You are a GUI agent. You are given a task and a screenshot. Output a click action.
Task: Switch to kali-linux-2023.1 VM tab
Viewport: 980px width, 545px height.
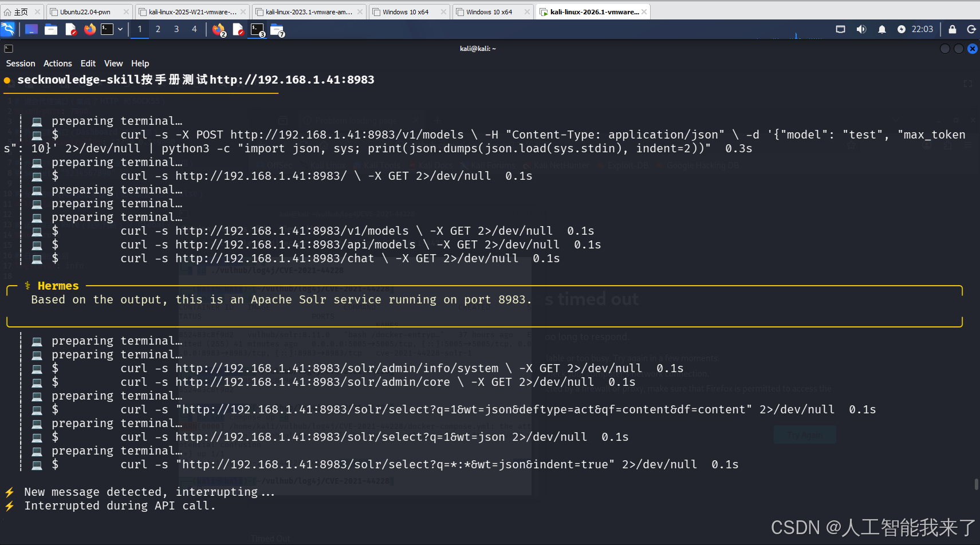(x=309, y=11)
